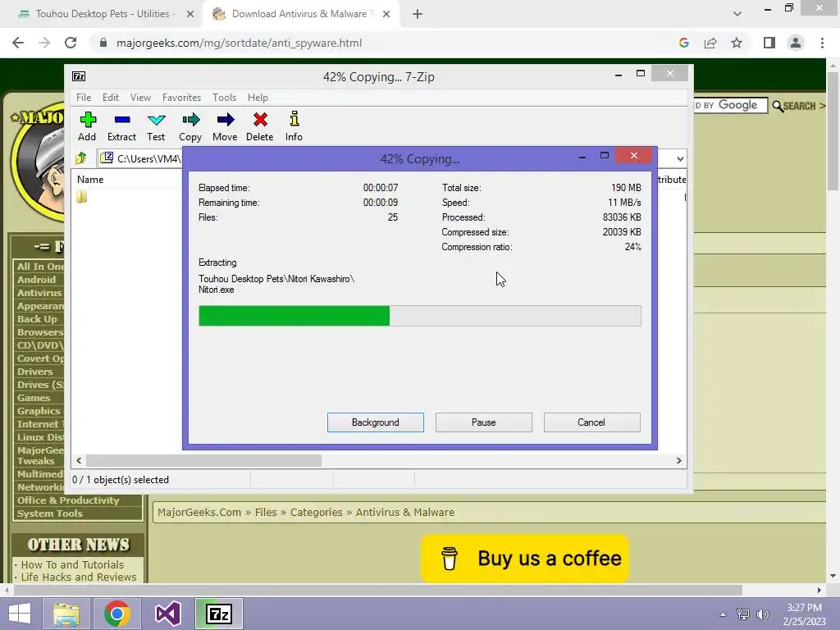Open Chrome side panel
840x630 pixels.
769,43
